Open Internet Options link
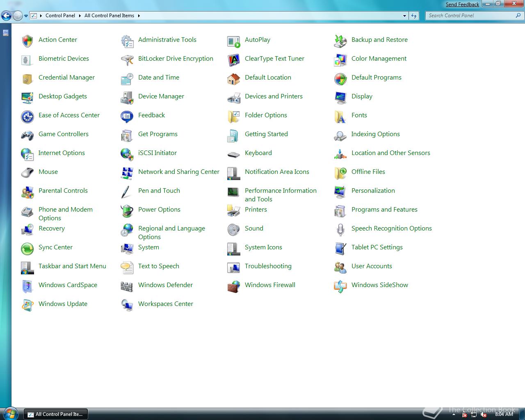The width and height of the screenshot is (525, 420). (62, 153)
